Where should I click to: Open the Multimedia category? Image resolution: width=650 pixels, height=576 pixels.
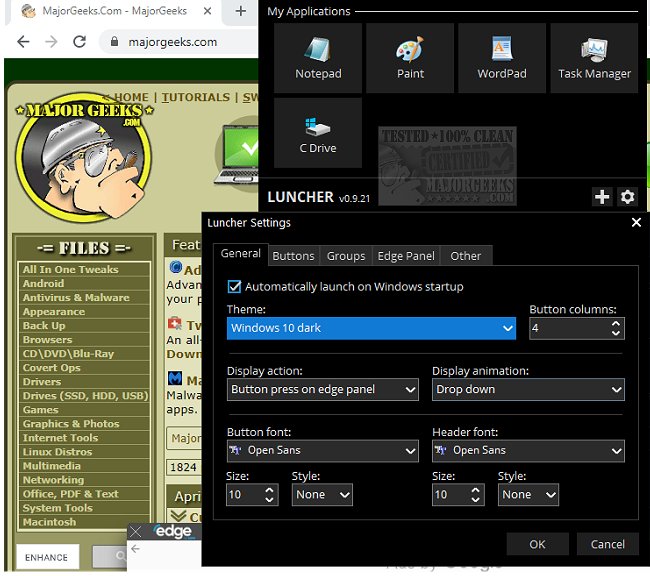pos(84,466)
